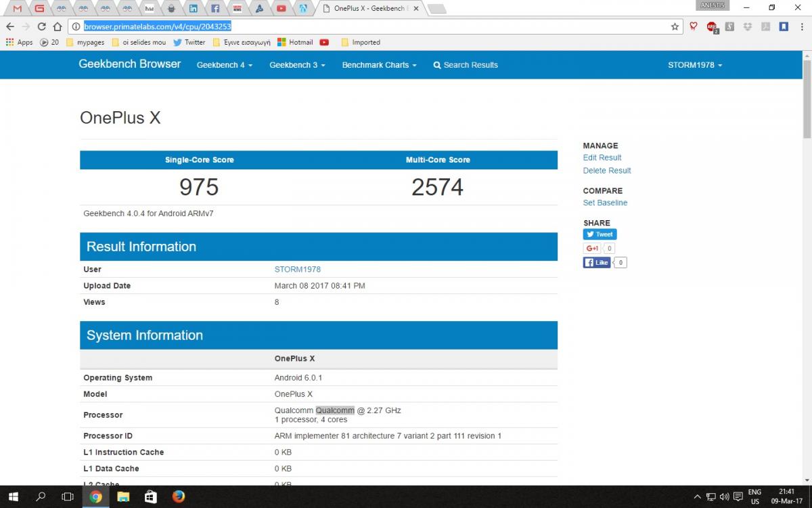Open the Hotmail bookmark

[x=295, y=42]
